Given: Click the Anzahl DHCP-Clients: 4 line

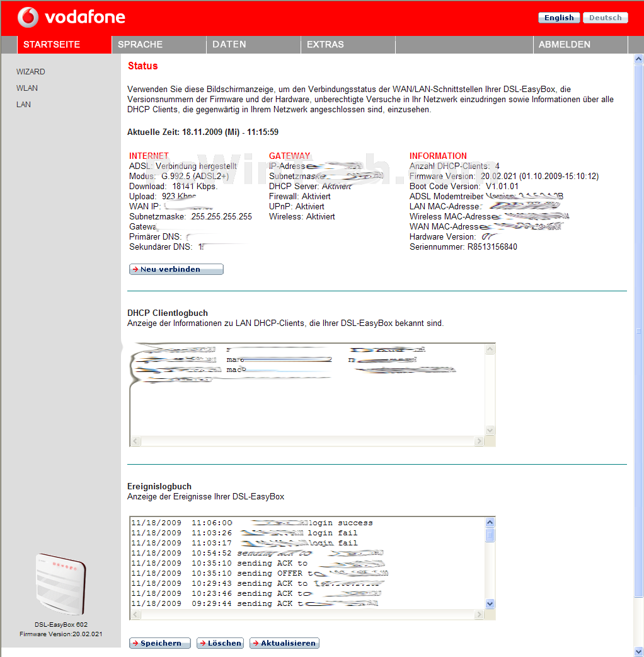Looking at the screenshot, I should tap(454, 166).
